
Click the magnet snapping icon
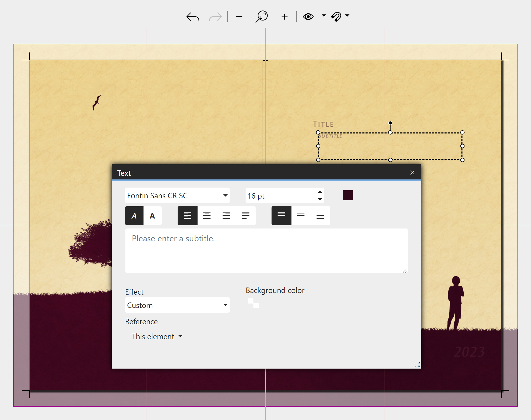click(336, 17)
